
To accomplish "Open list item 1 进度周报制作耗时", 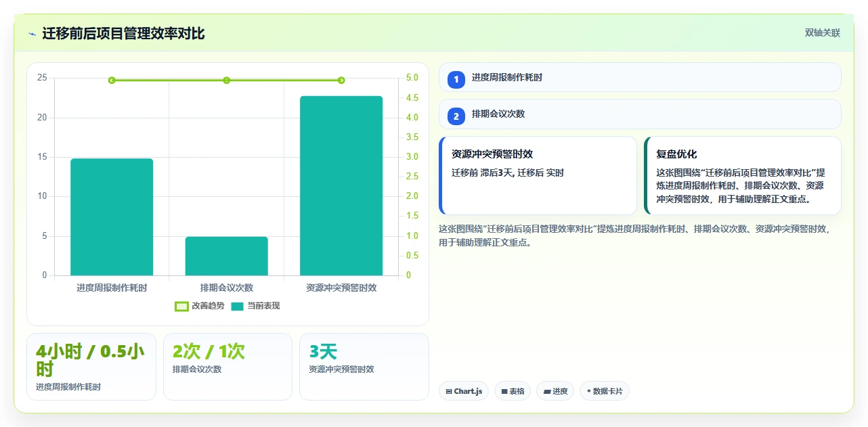I will (640, 77).
